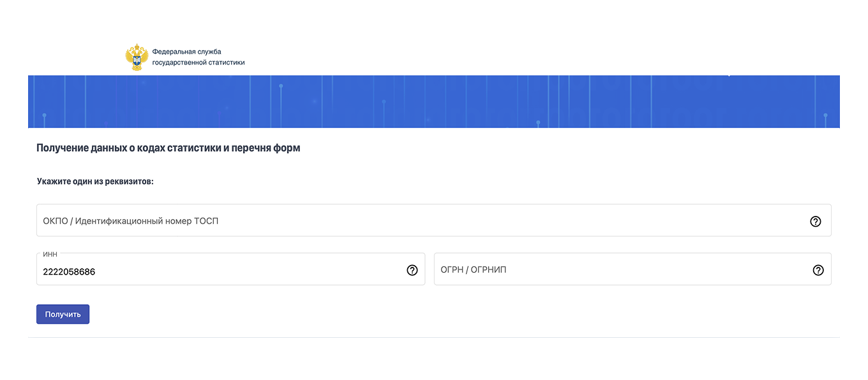The width and height of the screenshot is (868, 380).
Task: Show the ИНН field help tooltip
Action: tap(412, 270)
